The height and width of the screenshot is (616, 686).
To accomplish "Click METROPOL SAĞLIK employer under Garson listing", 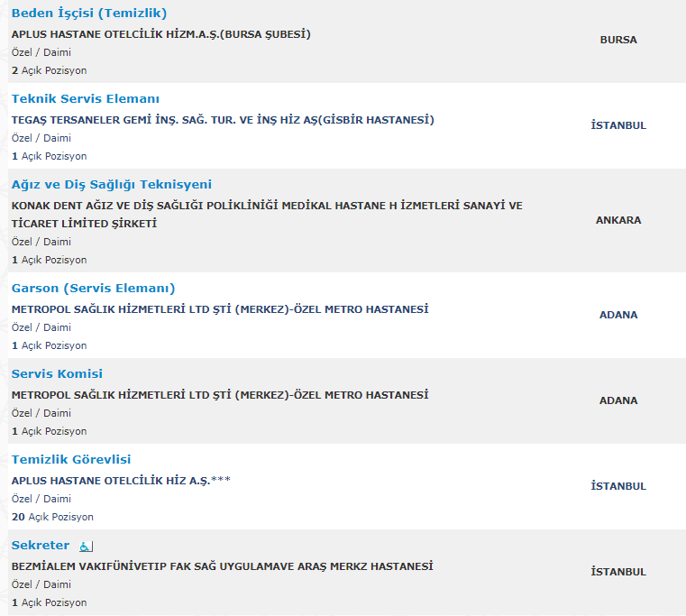I will [x=220, y=309].
